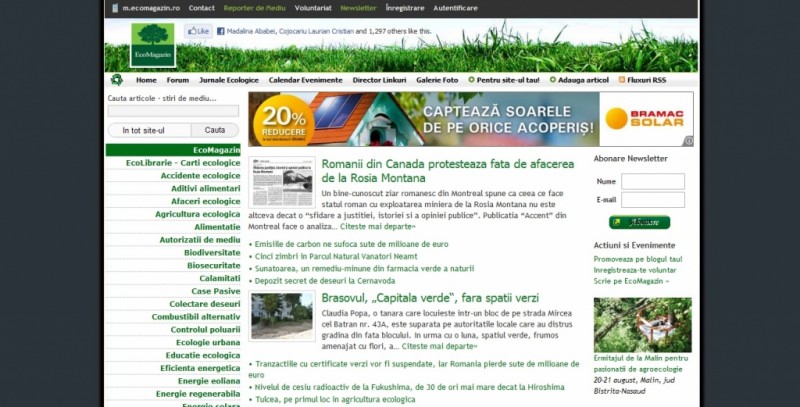
Task: Open Jurnale Ecologice menu
Action: [228, 80]
